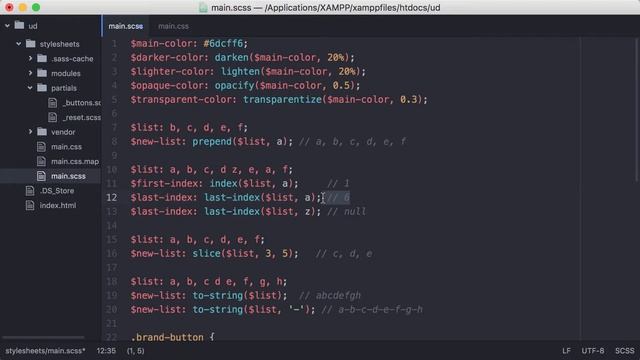Click the slice function on line 16
Image resolution: width=640 pixels, height=360 pixels.
pyautogui.click(x=206, y=254)
